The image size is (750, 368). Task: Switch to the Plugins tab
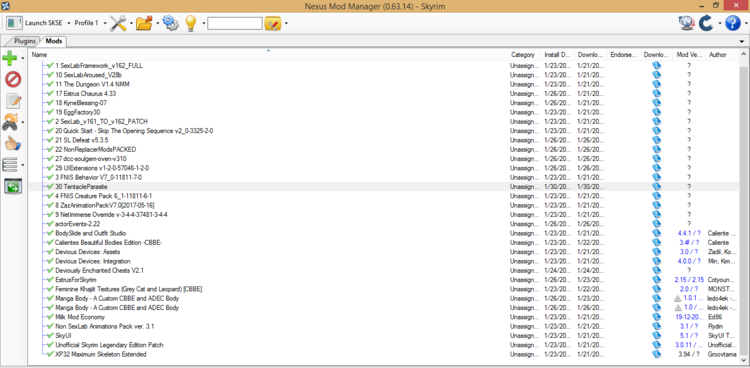tap(24, 41)
